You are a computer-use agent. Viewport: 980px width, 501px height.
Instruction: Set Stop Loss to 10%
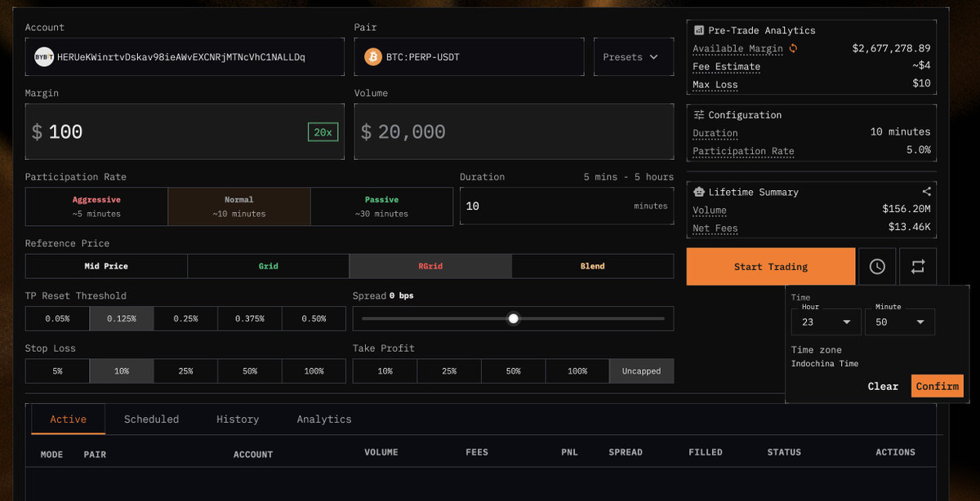[x=122, y=370]
